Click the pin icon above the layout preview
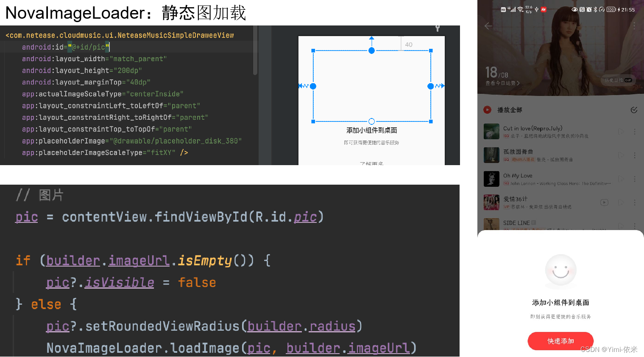Screen dimensions: 644x357 [438, 28]
